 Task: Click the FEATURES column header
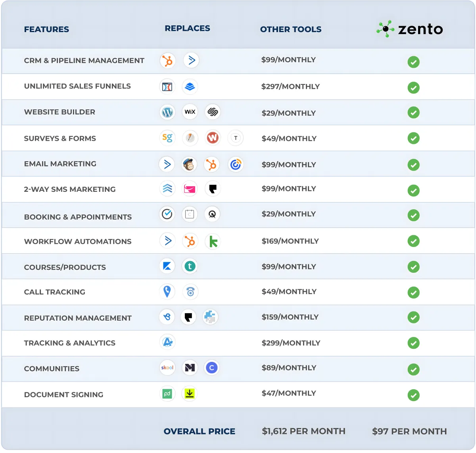(46, 29)
